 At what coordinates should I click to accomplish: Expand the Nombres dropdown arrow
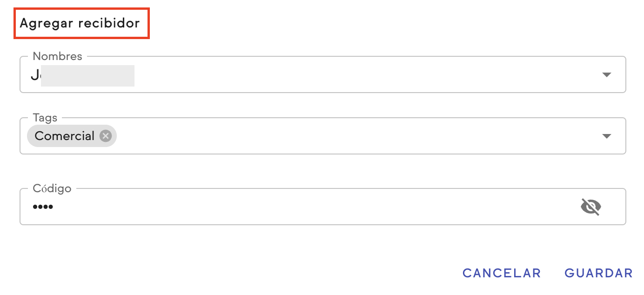tap(606, 75)
